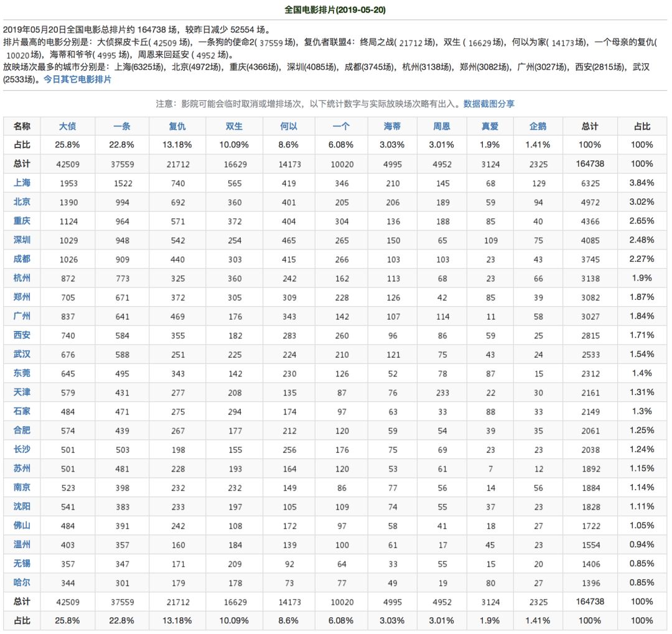
Task: Open the 杭州 city link
Action: click(x=22, y=278)
